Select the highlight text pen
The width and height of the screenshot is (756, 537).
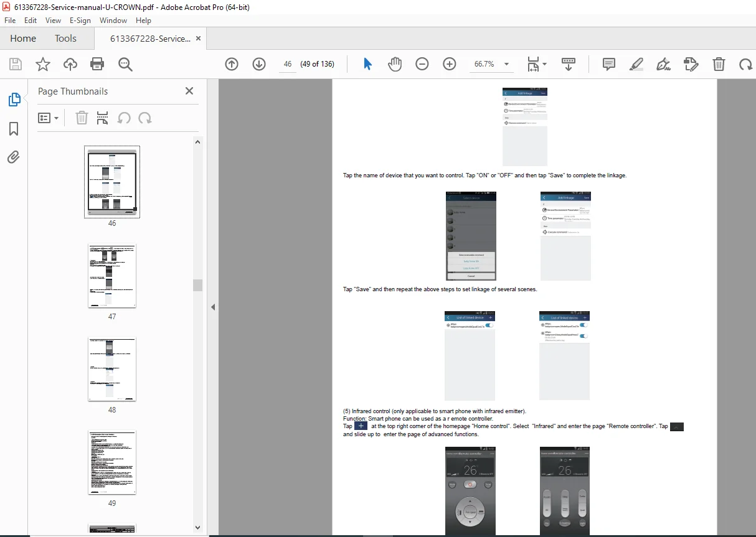click(636, 64)
